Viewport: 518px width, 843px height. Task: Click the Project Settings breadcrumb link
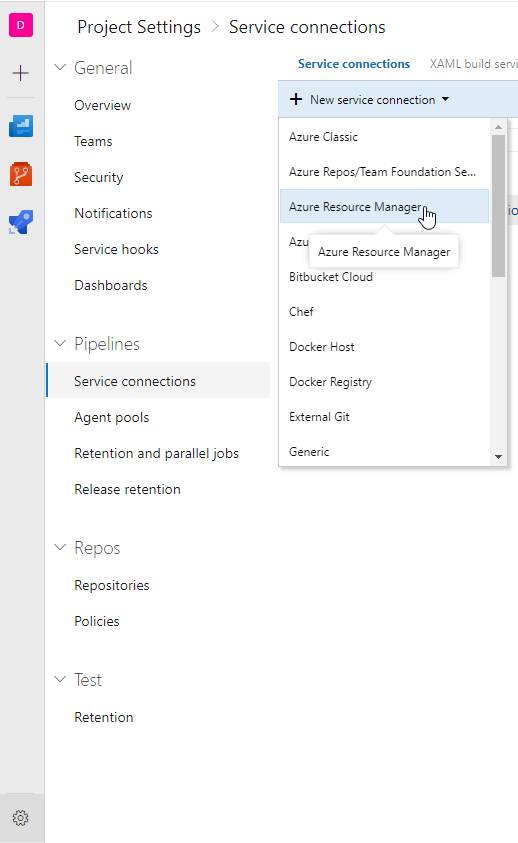(139, 27)
